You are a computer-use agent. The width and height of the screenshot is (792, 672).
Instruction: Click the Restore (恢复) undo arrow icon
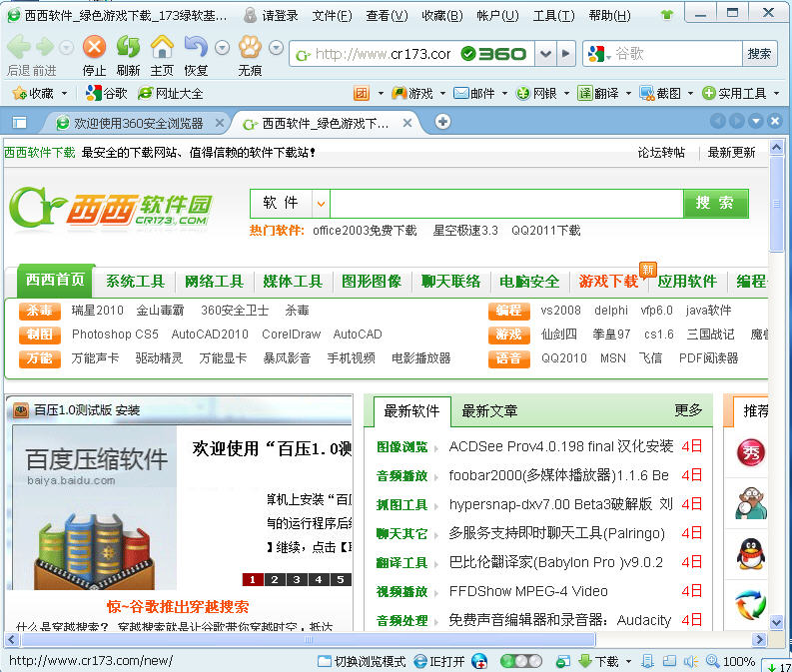[x=196, y=47]
